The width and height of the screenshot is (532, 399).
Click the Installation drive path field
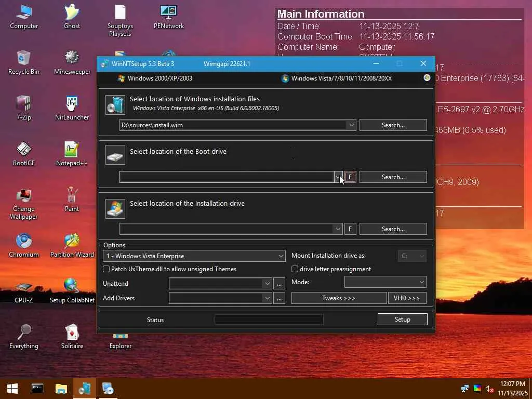click(x=227, y=229)
